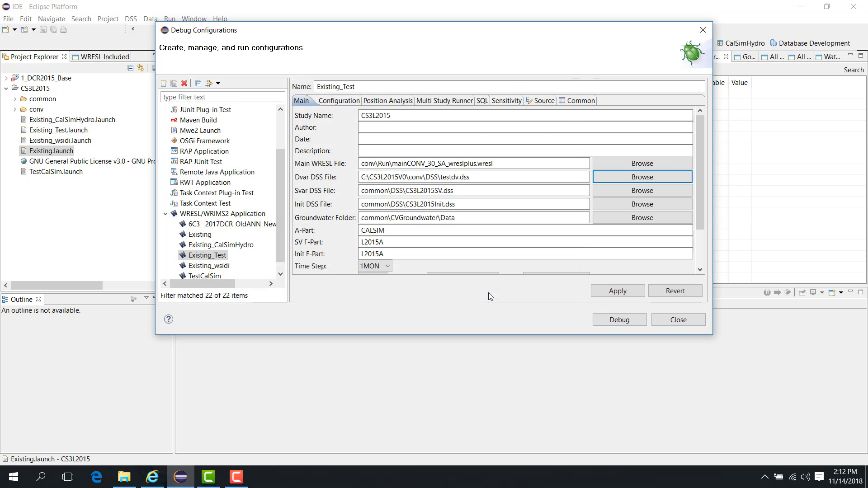Click the Print toolbar icon
This screenshot has height=488, width=868.
[63, 30]
